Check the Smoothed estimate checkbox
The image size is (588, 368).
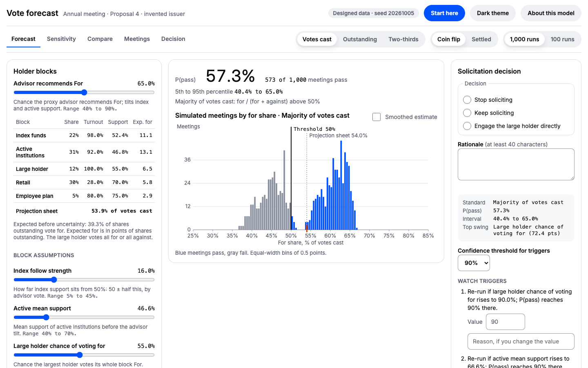[x=376, y=117]
